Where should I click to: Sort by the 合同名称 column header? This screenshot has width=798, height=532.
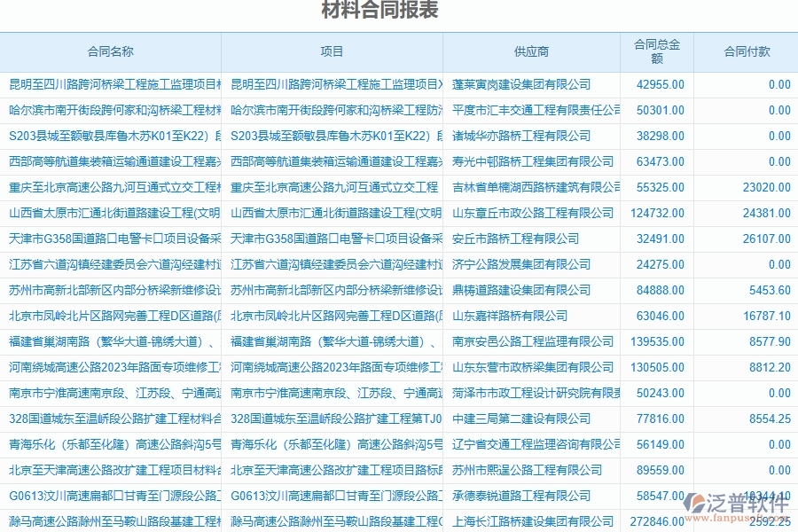tap(110, 52)
